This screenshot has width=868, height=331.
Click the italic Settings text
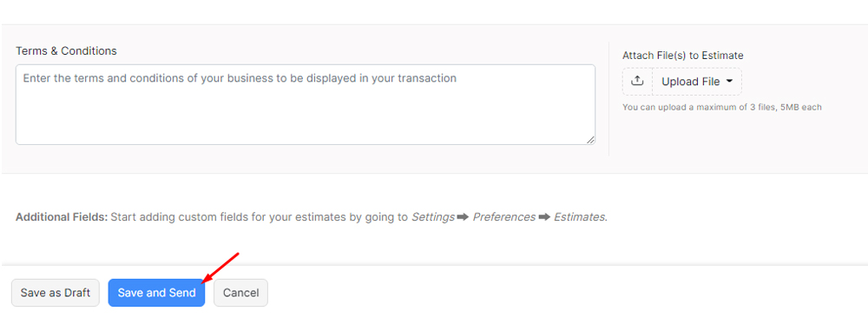(433, 217)
